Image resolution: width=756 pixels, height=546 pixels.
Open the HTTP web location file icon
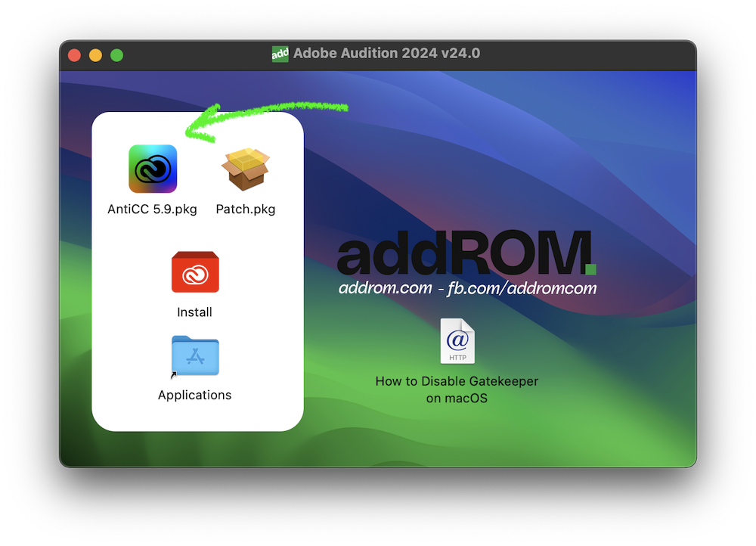457,341
